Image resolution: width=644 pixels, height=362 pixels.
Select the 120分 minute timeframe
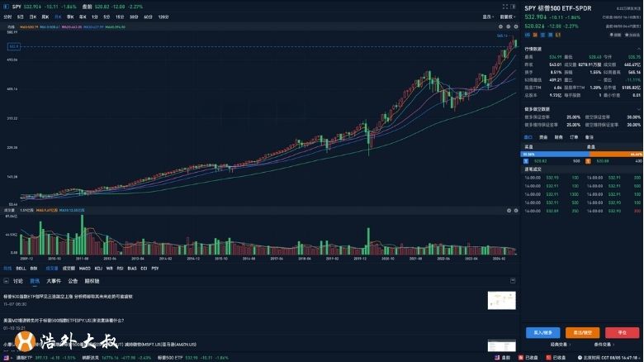coord(163,17)
